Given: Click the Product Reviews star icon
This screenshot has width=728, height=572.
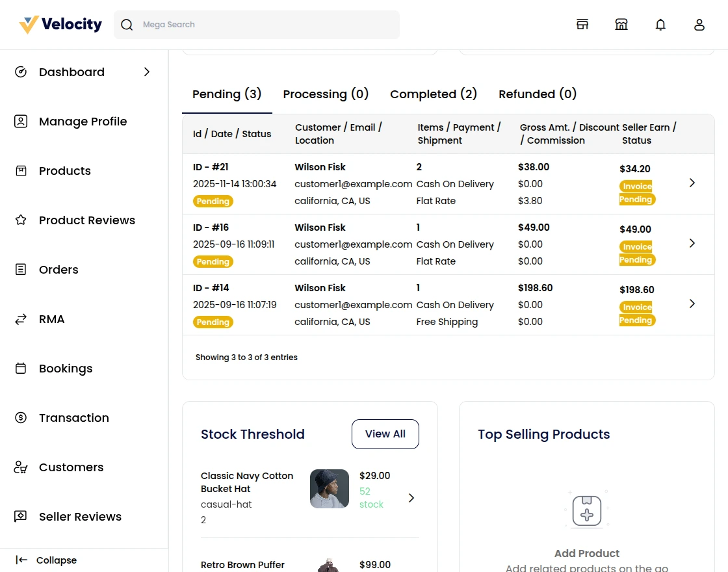Looking at the screenshot, I should click(21, 220).
